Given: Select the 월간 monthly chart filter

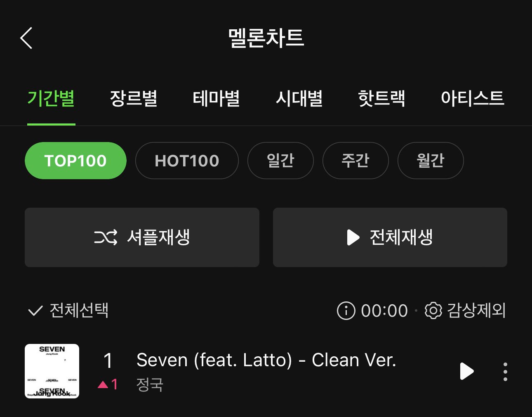Looking at the screenshot, I should coord(431,161).
